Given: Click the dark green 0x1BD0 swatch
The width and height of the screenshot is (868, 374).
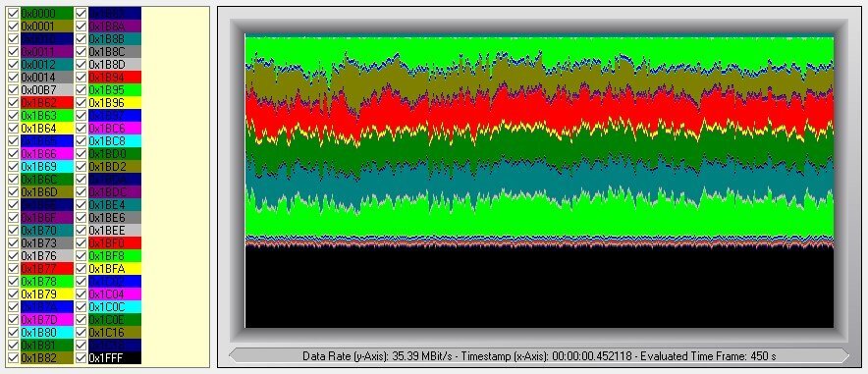Looking at the screenshot, I should (115, 153).
